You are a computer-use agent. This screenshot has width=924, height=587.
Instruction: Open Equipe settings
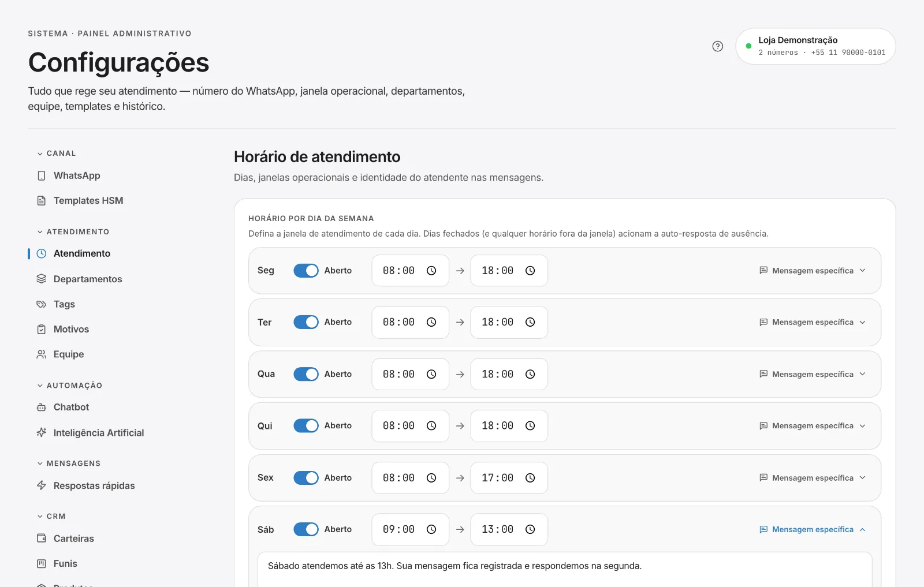coord(69,354)
